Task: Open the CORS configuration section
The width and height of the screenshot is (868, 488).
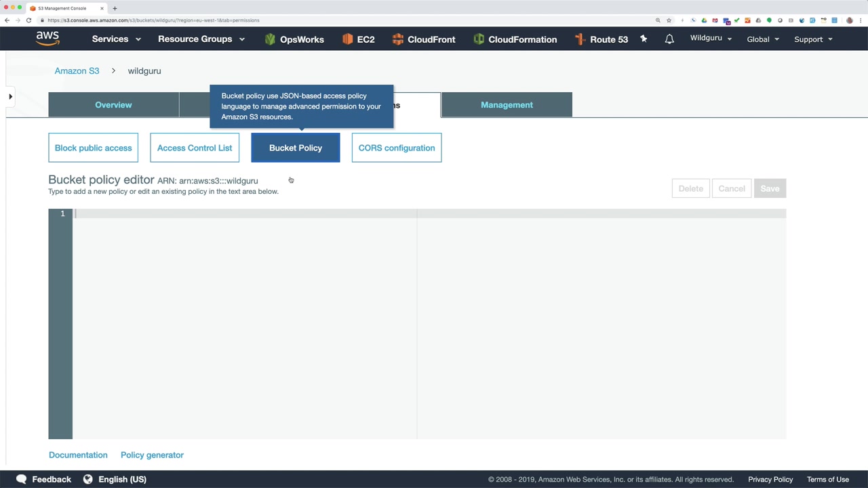Action: pyautogui.click(x=397, y=148)
